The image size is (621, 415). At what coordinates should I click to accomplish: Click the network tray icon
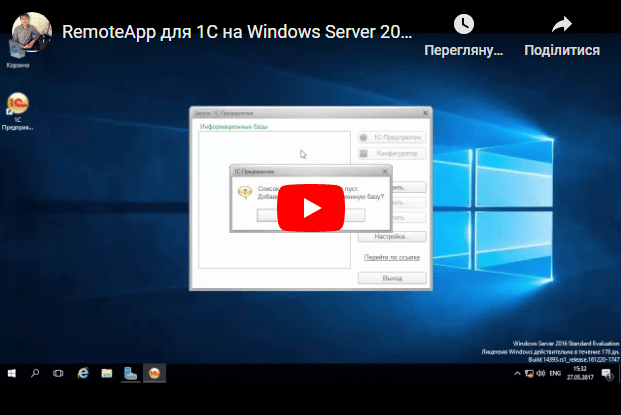pos(529,373)
